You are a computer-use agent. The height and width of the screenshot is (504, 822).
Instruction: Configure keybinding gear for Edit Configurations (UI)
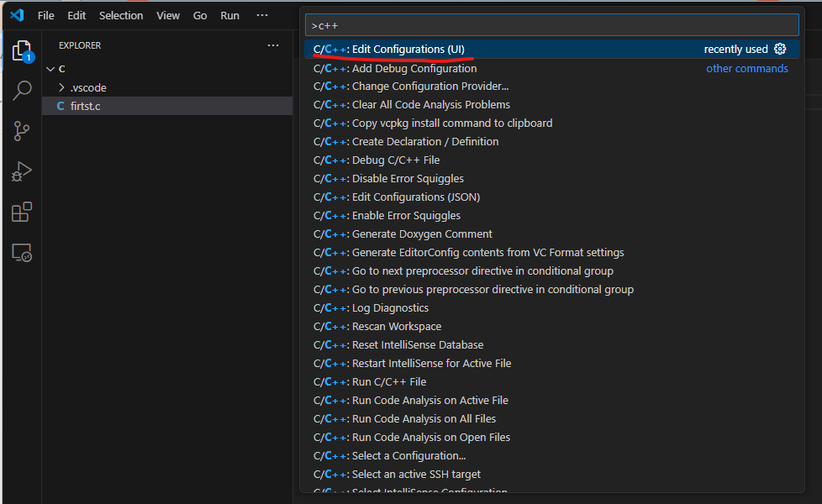click(x=780, y=49)
